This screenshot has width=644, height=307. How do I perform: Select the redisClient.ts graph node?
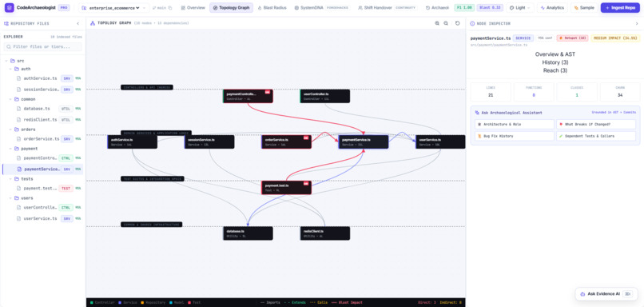pyautogui.click(x=325, y=233)
